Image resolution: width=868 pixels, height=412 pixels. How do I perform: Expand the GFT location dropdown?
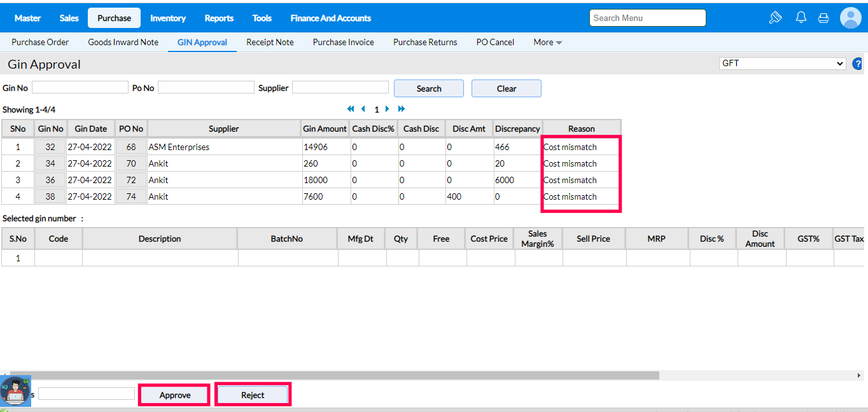coord(782,64)
